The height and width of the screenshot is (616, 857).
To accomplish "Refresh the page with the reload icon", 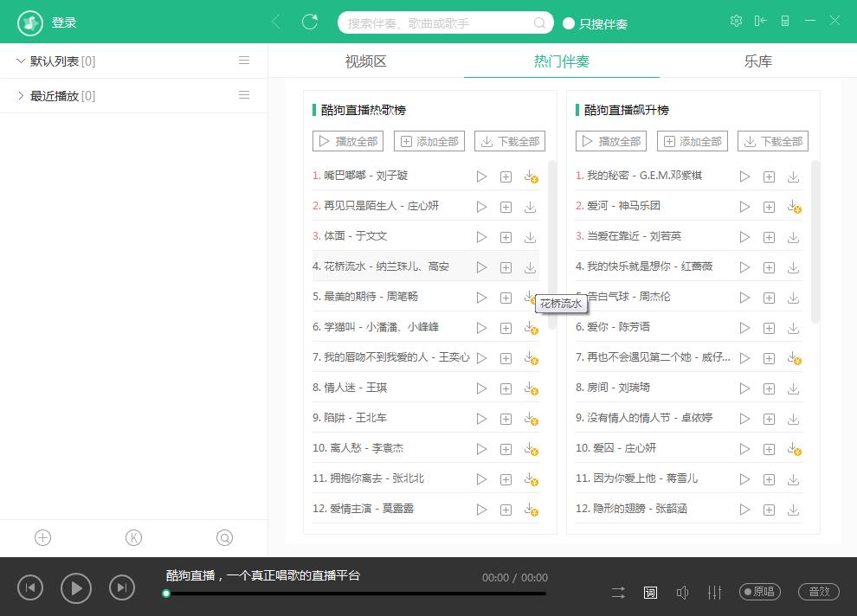I will 310,22.
